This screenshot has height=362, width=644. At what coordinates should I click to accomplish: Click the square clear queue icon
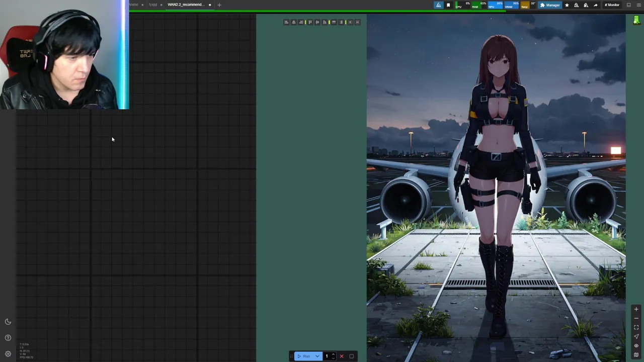point(352,356)
